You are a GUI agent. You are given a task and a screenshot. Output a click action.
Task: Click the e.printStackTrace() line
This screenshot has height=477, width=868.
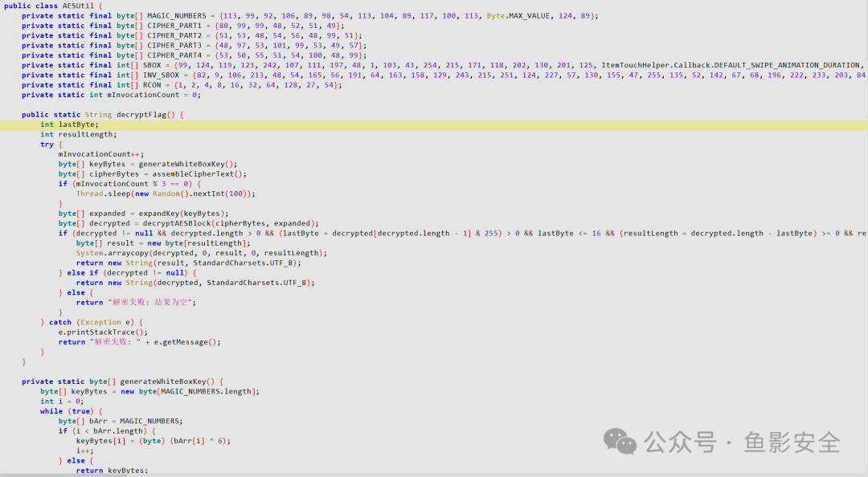click(103, 332)
